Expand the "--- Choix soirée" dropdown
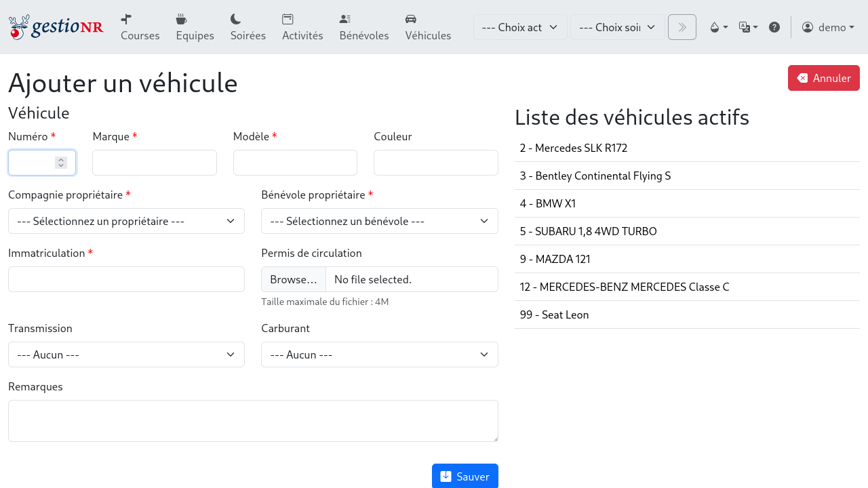This screenshot has height=488, width=868. [617, 27]
